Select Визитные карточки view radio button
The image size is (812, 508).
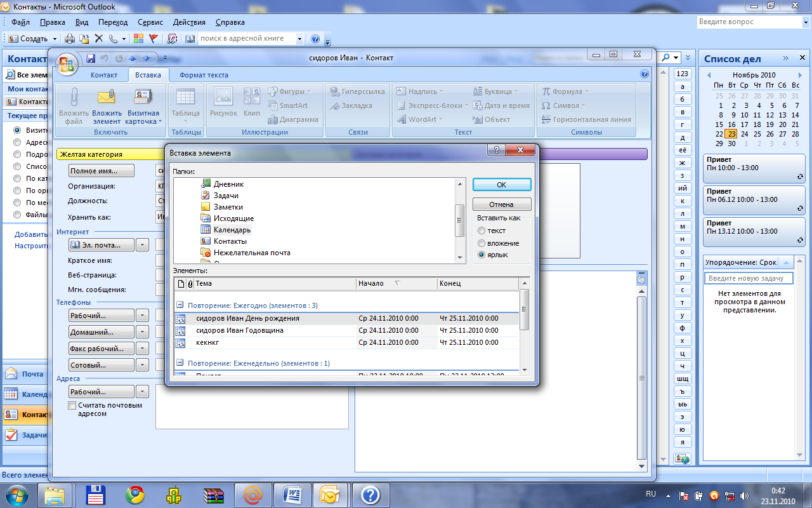[17, 130]
